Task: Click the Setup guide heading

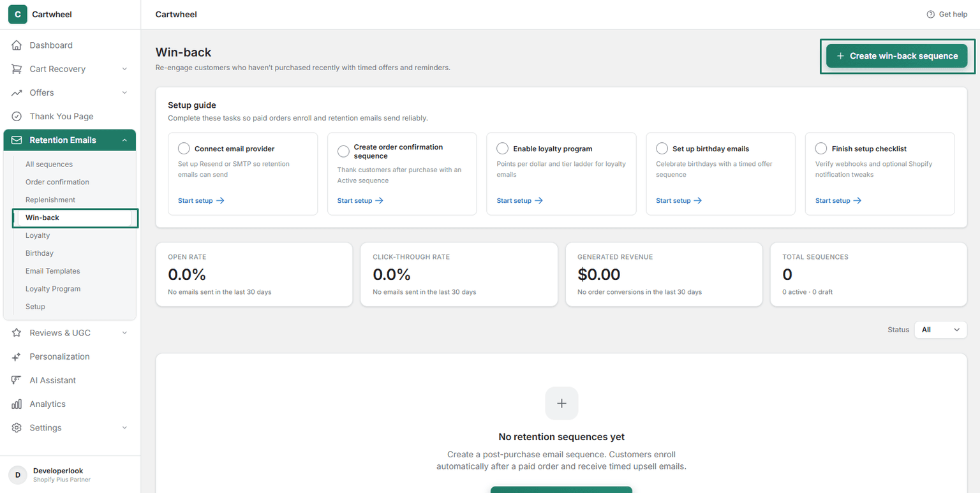Action: pyautogui.click(x=192, y=105)
